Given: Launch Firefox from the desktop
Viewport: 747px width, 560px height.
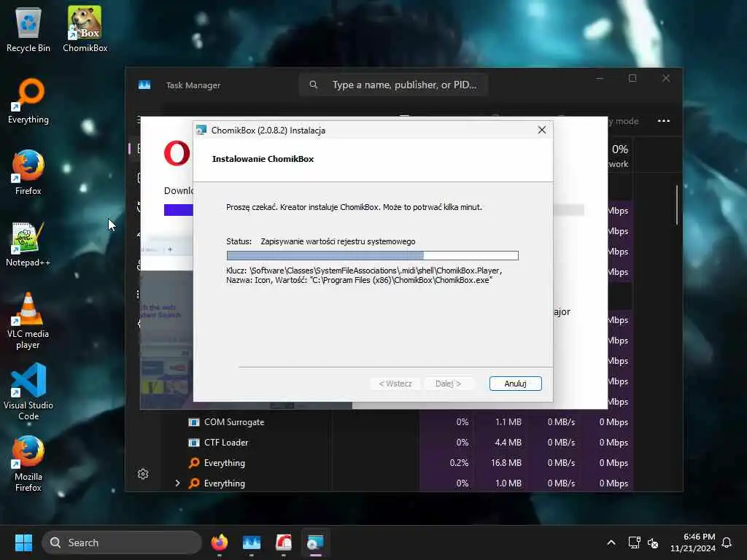Looking at the screenshot, I should tap(28, 172).
